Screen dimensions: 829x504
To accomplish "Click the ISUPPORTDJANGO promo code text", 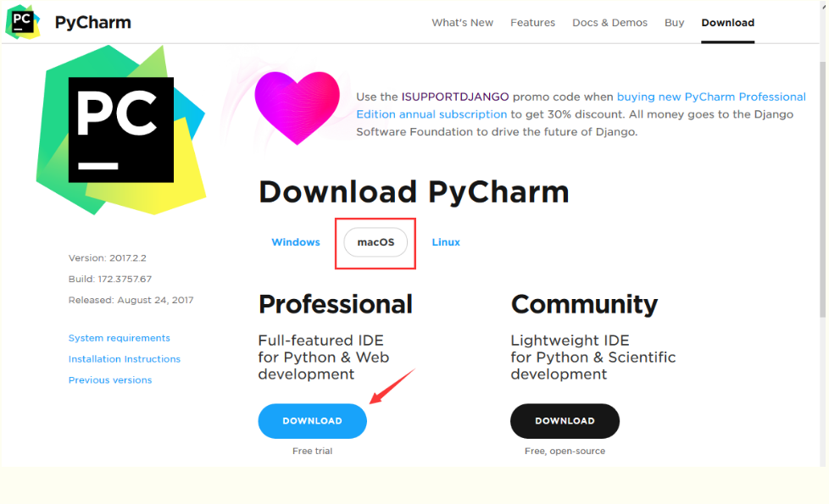I will [x=454, y=97].
